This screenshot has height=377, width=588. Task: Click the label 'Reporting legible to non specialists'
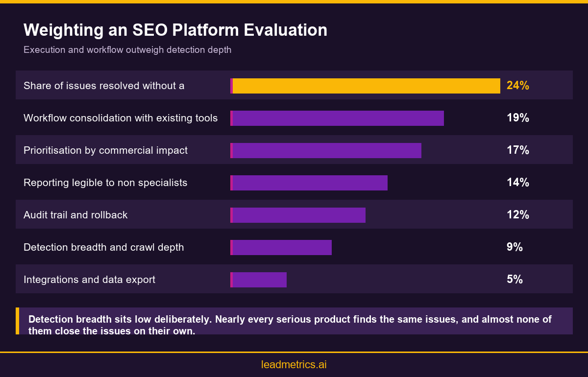105,183
